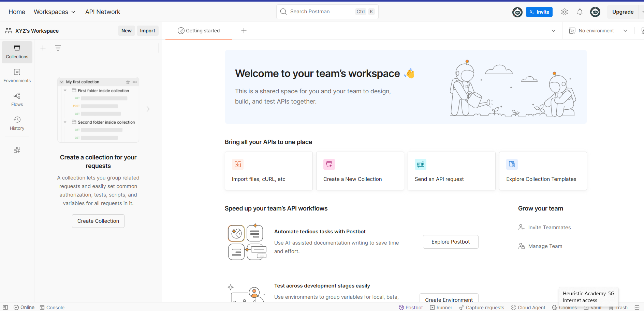Image resolution: width=644 pixels, height=311 pixels.
Task: Open Cloud Agent in status bar
Action: pos(528,307)
